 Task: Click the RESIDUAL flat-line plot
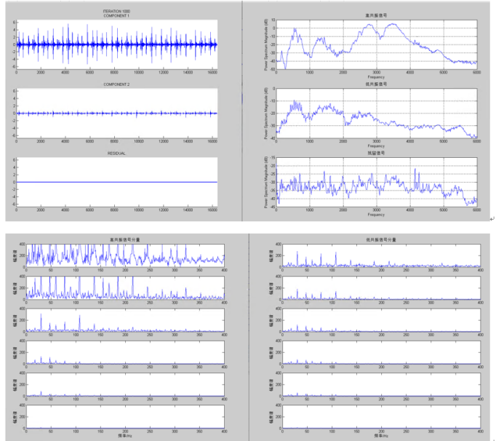point(117,182)
